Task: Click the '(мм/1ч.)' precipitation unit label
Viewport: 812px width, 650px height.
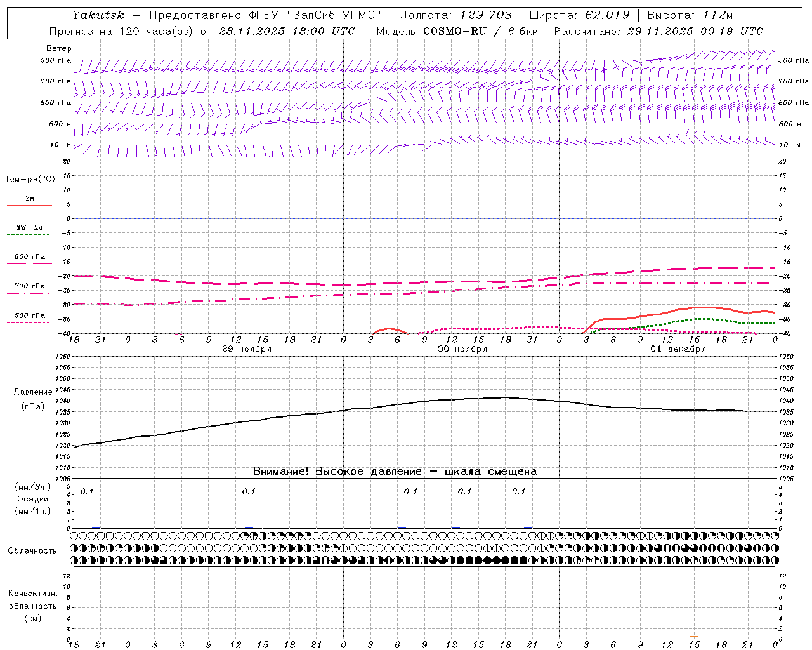Action: 33,511
